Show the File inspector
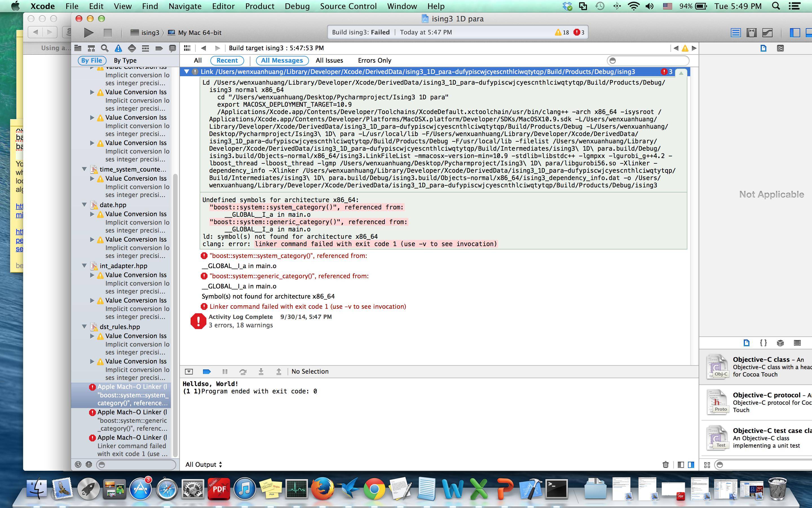812x508 pixels. coord(763,48)
